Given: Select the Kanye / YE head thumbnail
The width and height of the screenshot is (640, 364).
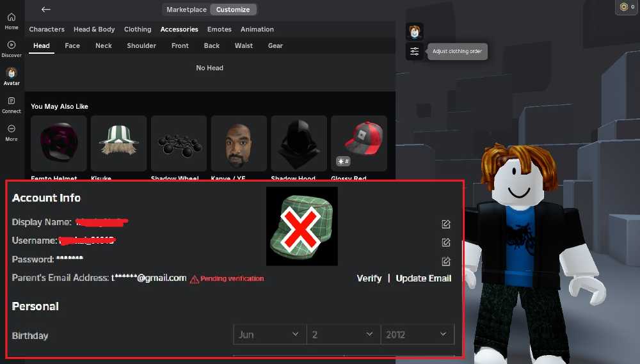Looking at the screenshot, I should [239, 143].
